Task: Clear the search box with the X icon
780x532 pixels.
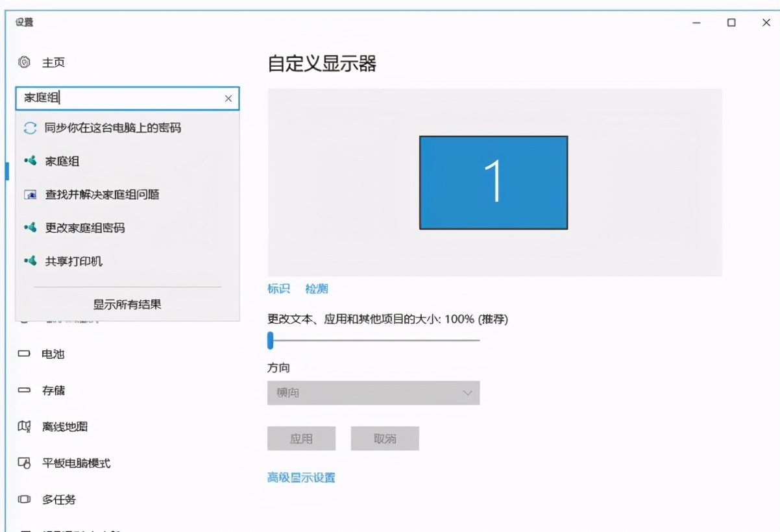Action: [x=228, y=98]
